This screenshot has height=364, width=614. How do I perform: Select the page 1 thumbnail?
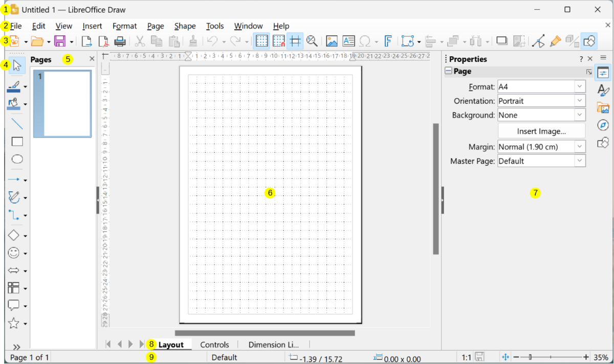pos(62,104)
